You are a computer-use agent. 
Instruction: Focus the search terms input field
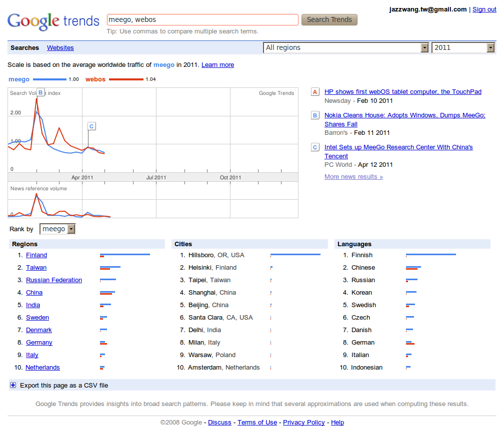pos(202,19)
